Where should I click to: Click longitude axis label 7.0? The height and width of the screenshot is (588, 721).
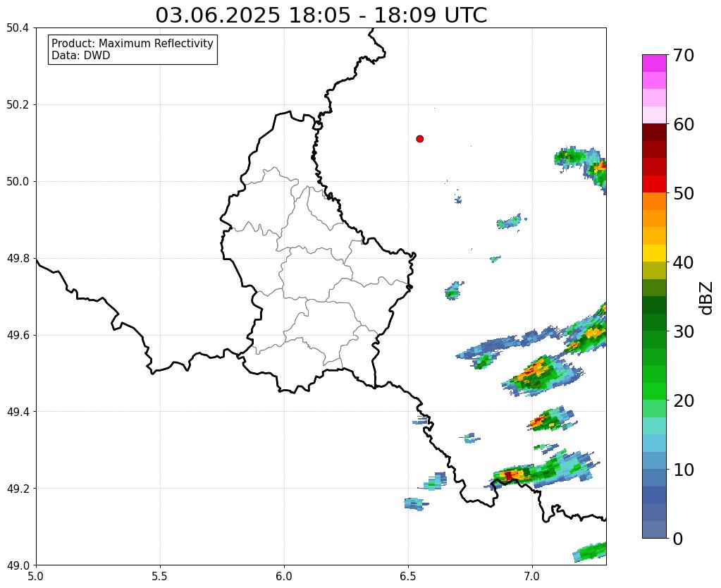pos(533,576)
